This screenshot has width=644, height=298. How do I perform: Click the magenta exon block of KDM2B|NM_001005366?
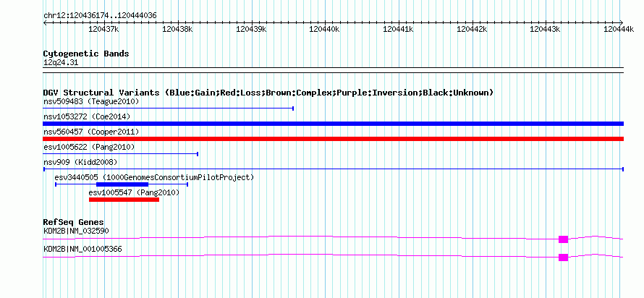pyautogui.click(x=563, y=257)
